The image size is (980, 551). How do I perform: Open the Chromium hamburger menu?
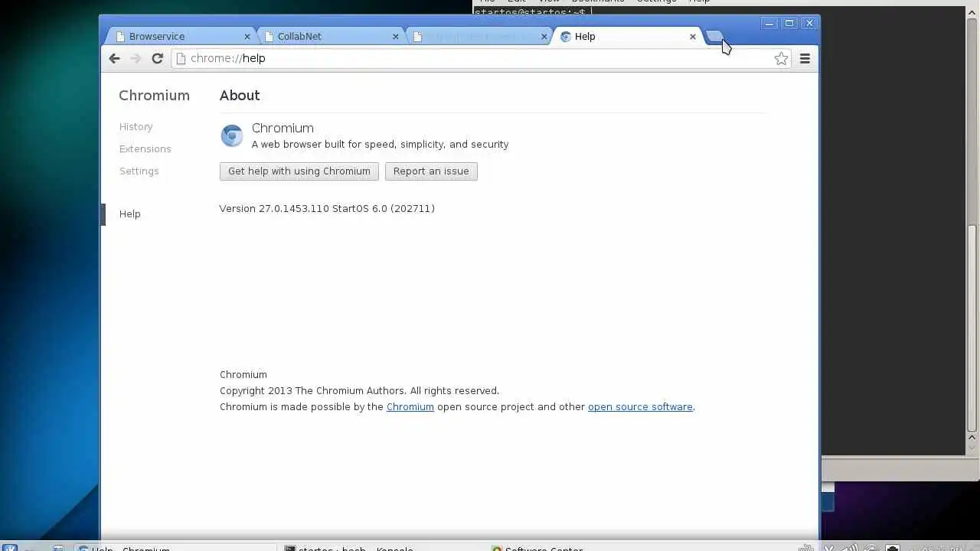pyautogui.click(x=805, y=58)
